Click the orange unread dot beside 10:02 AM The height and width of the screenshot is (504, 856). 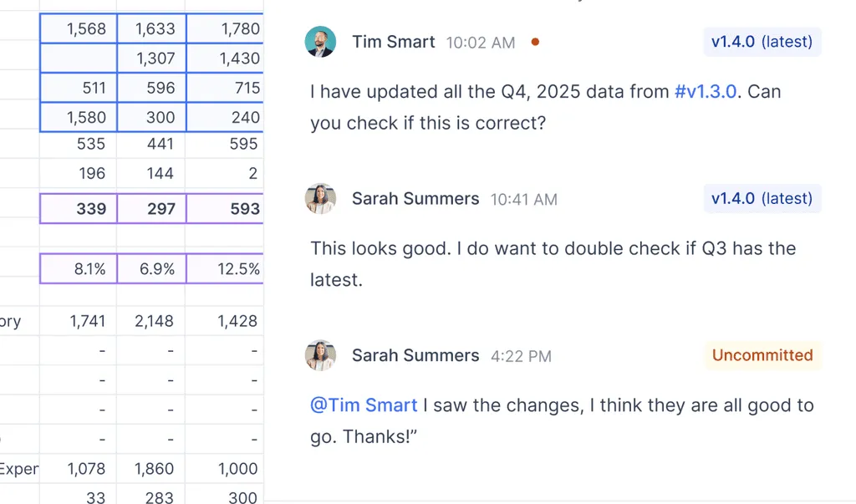coord(535,42)
